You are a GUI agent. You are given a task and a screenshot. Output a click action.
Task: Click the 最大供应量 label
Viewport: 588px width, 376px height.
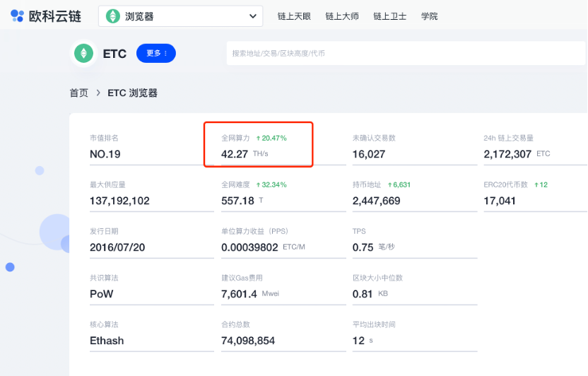pos(107,184)
